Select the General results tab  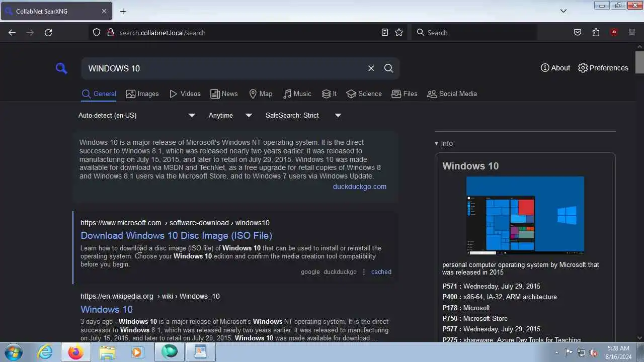coord(99,94)
